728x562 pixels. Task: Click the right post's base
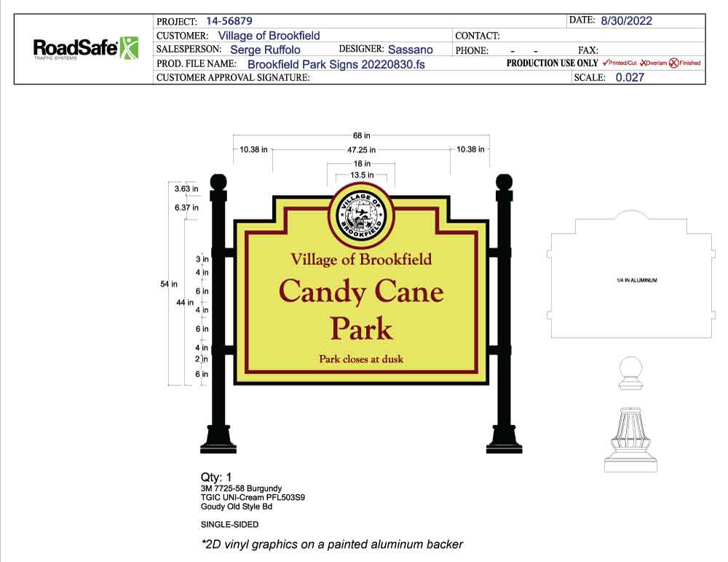[503, 440]
